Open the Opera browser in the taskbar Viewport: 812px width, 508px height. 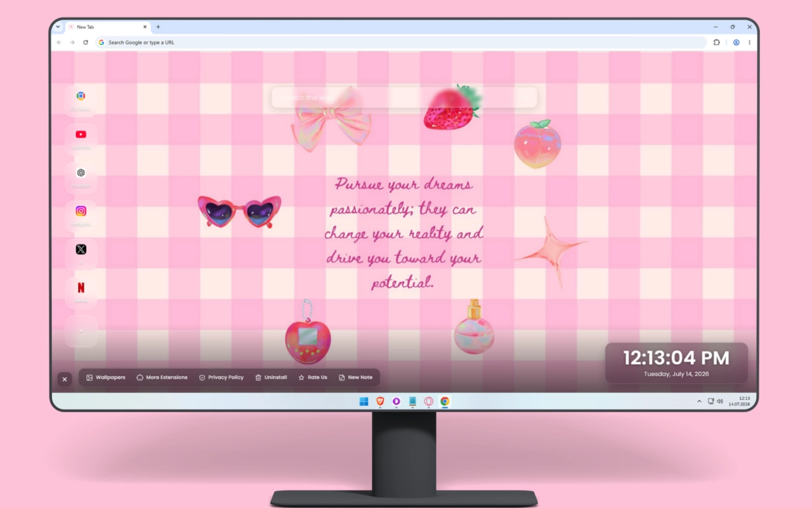coord(429,401)
